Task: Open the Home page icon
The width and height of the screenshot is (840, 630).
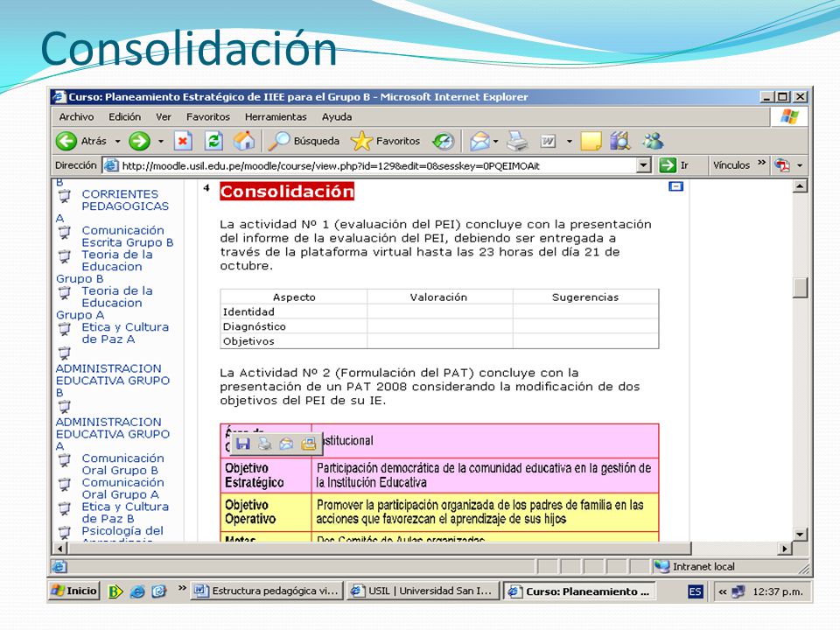Action: coord(244,141)
